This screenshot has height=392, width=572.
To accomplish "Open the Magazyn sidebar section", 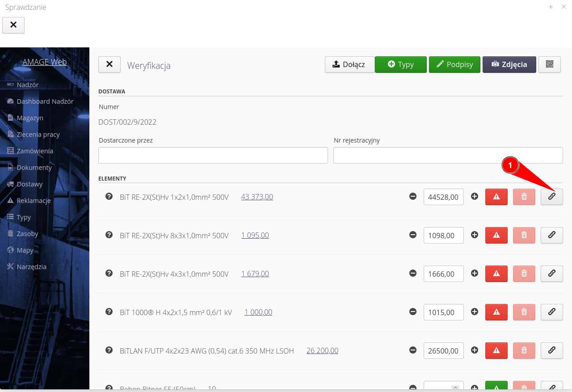I will 30,118.
